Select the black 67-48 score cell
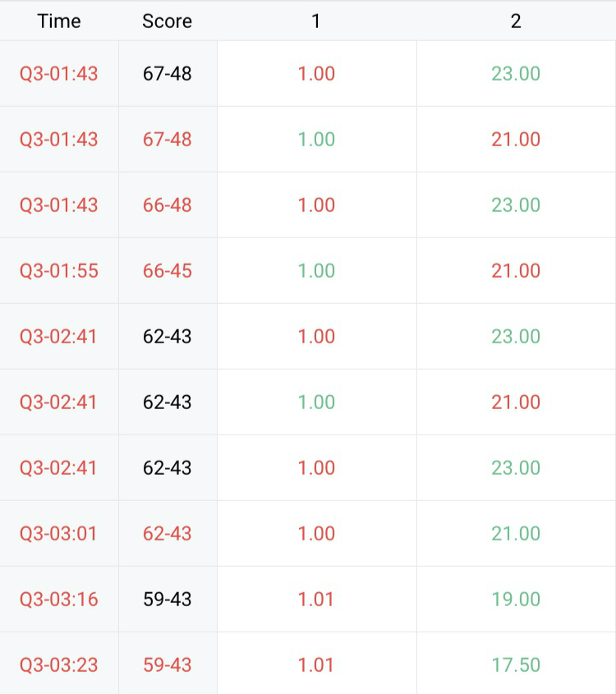The width and height of the screenshot is (616, 694). [167, 74]
